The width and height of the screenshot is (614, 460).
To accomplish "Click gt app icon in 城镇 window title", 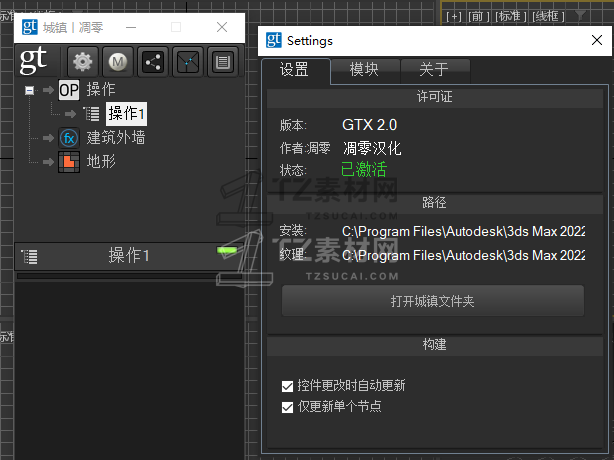I will [x=30, y=27].
